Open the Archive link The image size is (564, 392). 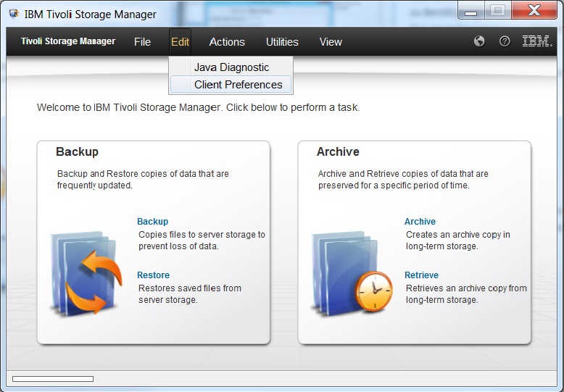(x=420, y=222)
